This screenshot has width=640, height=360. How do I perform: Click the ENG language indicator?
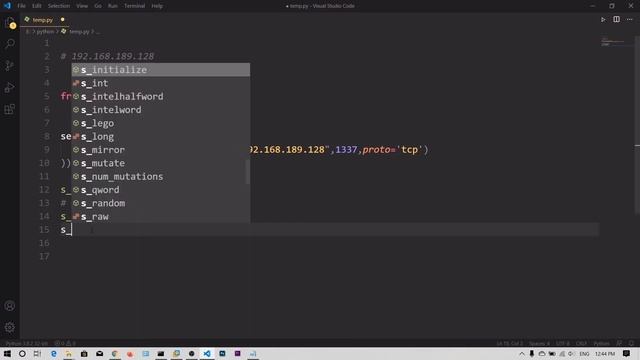pos(584,353)
